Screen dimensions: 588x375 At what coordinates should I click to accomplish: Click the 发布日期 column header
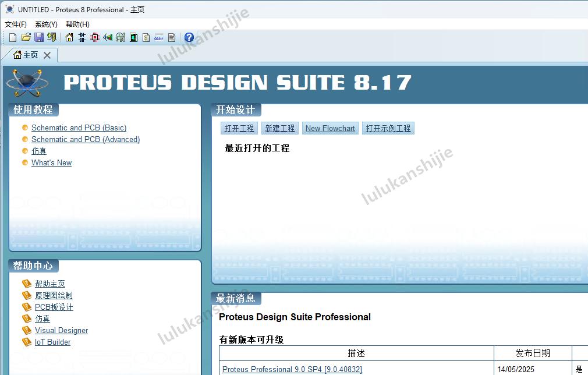click(533, 353)
